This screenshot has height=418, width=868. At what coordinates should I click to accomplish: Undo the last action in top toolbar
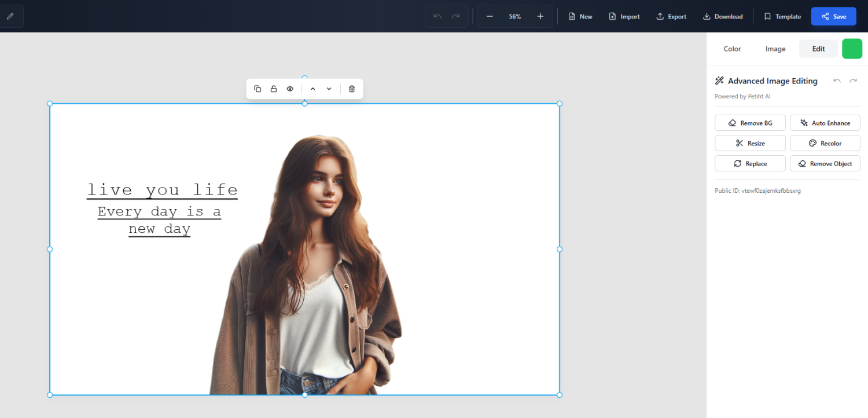[x=437, y=16]
